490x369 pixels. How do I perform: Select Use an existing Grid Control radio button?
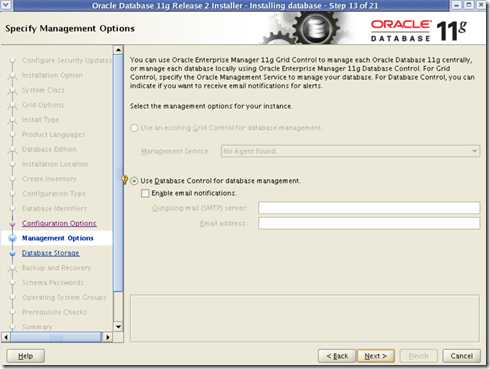click(134, 128)
